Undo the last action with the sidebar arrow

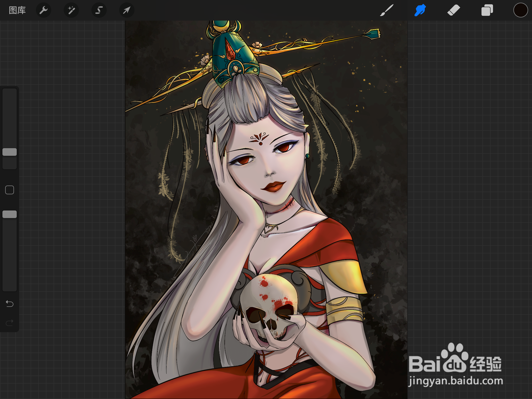(10, 304)
